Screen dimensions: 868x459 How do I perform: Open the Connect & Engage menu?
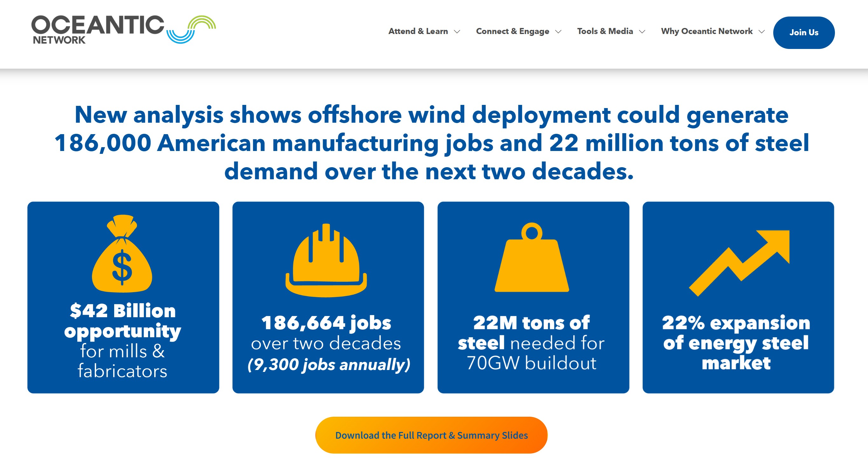coord(512,31)
